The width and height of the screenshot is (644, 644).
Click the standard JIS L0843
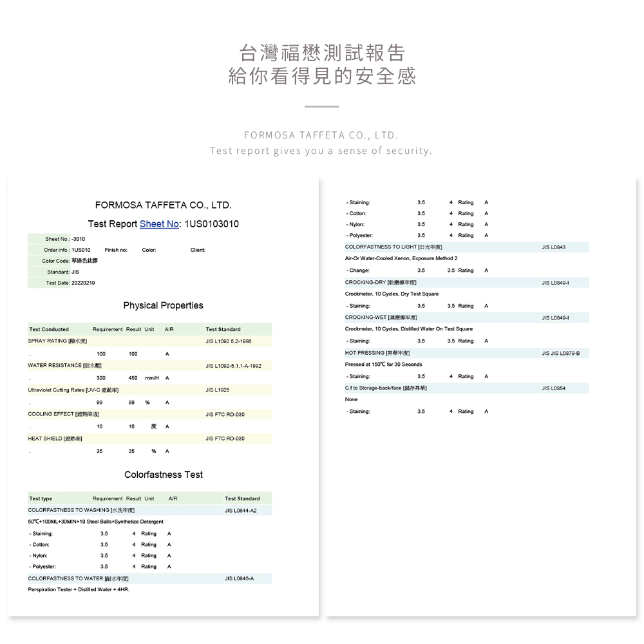[x=554, y=247]
